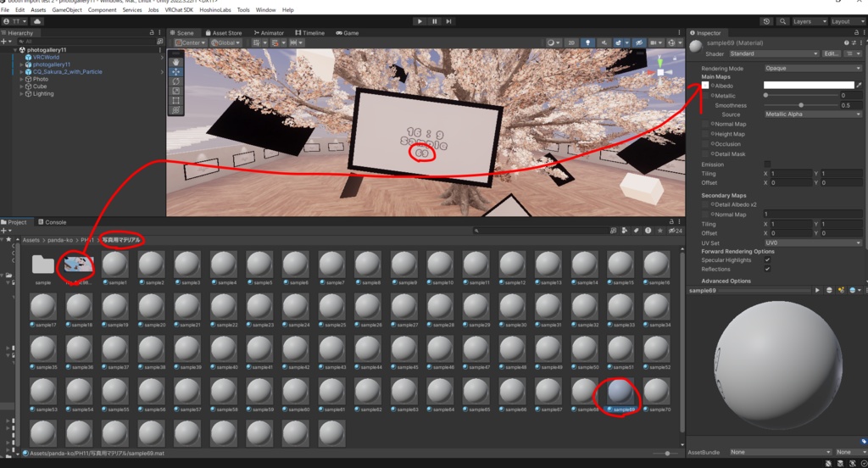Adjust the Metallic slider
The height and width of the screenshot is (468, 868).
click(x=802, y=95)
